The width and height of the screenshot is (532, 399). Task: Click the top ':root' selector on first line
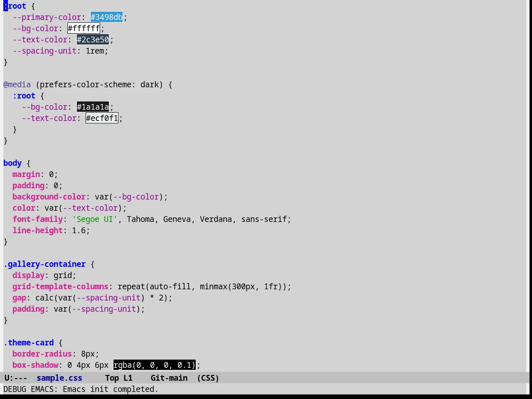(15, 6)
